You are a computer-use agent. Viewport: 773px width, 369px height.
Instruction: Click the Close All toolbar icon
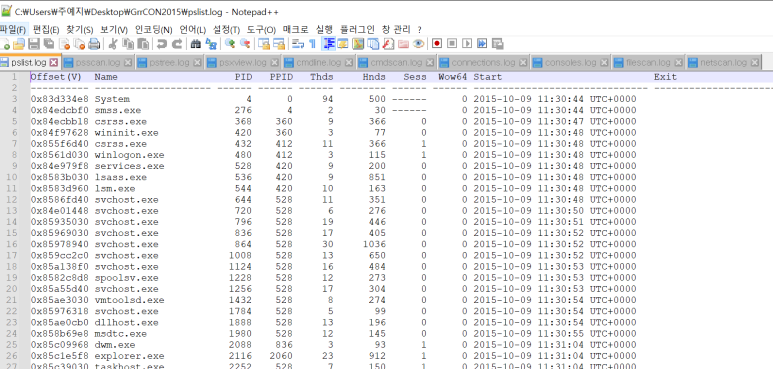tap(79, 44)
